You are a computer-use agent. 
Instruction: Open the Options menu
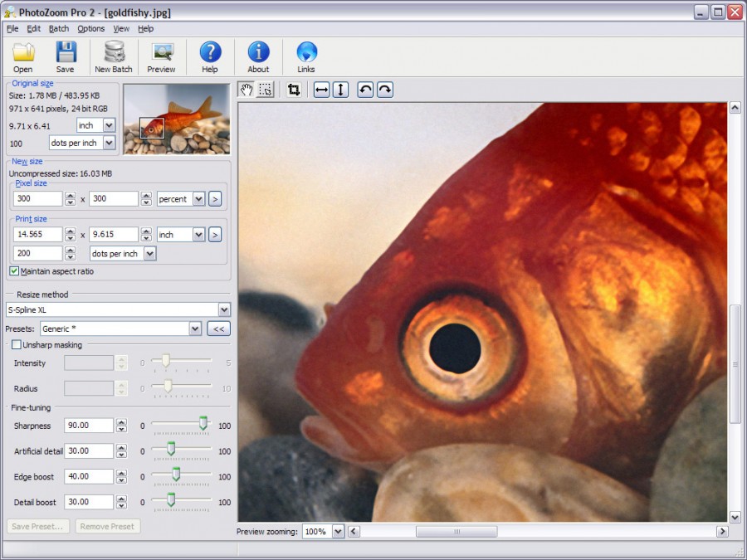pyautogui.click(x=90, y=27)
